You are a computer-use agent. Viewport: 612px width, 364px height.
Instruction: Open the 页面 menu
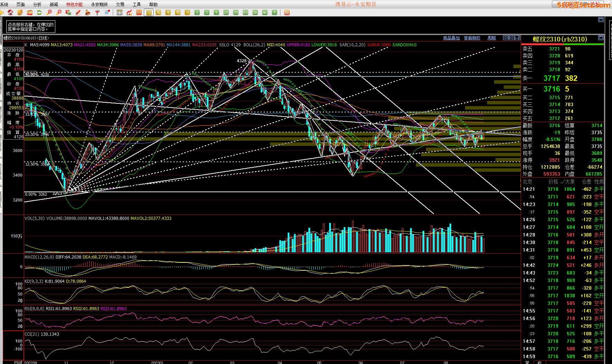pos(21,4)
